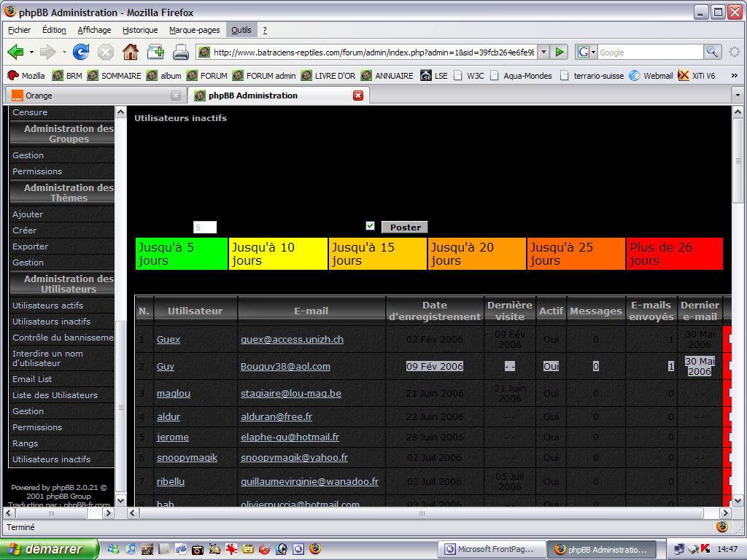The width and height of the screenshot is (747, 560).
Task: Close the phpBB Administration tab
Action: (358, 96)
